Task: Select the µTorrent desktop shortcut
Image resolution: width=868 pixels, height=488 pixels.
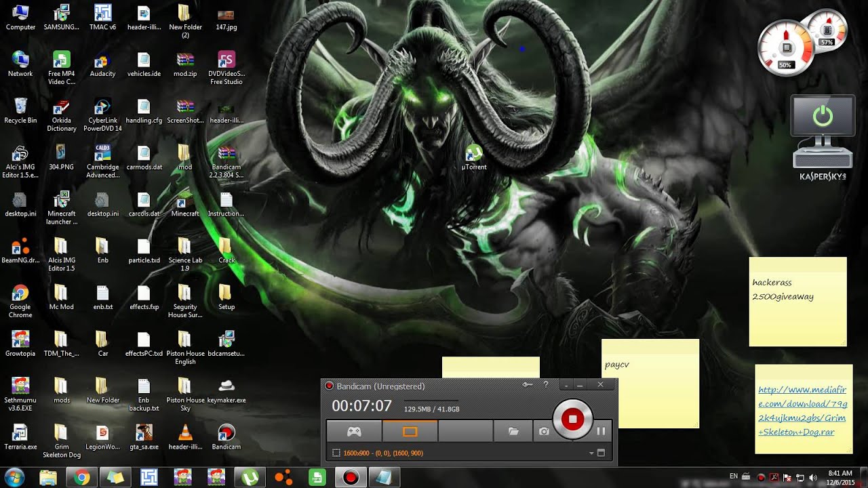Action: coord(474,157)
